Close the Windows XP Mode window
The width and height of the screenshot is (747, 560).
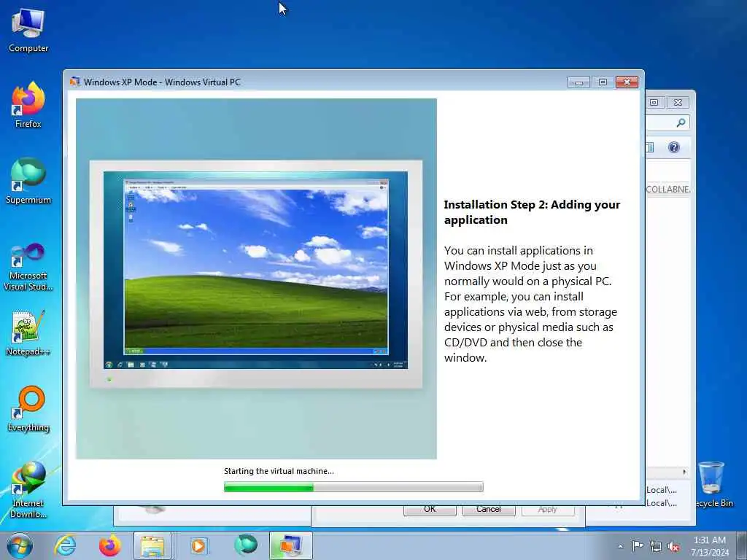coord(627,82)
